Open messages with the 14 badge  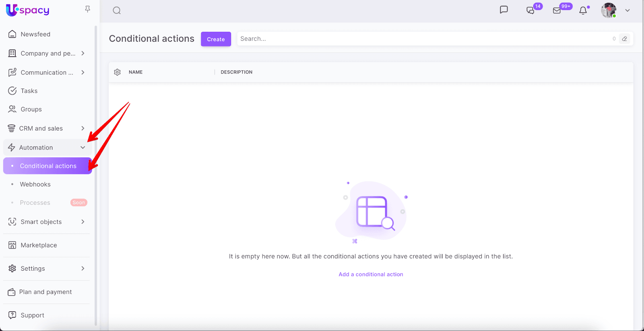tap(530, 10)
